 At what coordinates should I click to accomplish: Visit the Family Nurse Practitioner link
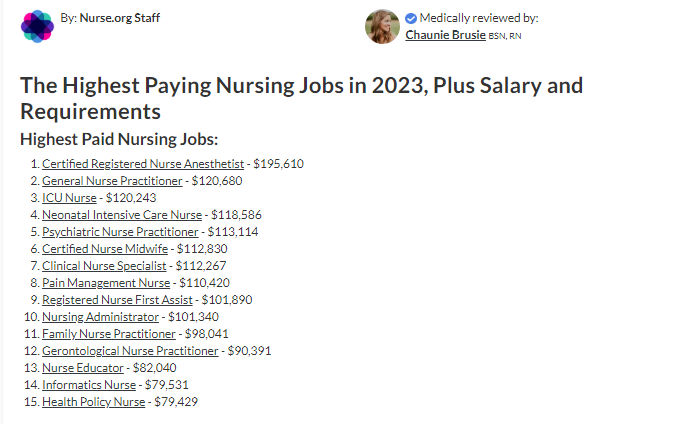pyautogui.click(x=109, y=334)
